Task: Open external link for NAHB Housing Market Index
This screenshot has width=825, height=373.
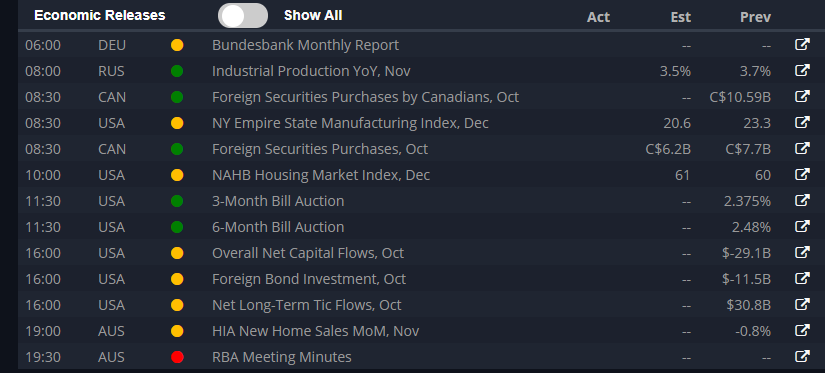Action: click(802, 175)
